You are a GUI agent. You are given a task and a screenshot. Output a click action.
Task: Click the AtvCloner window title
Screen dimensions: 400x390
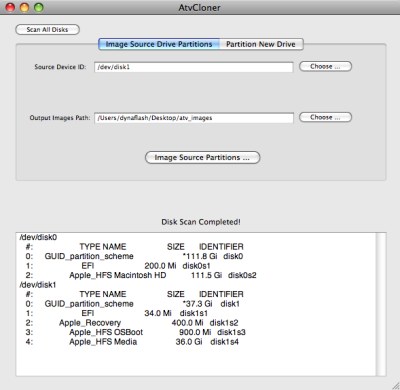point(199,7)
